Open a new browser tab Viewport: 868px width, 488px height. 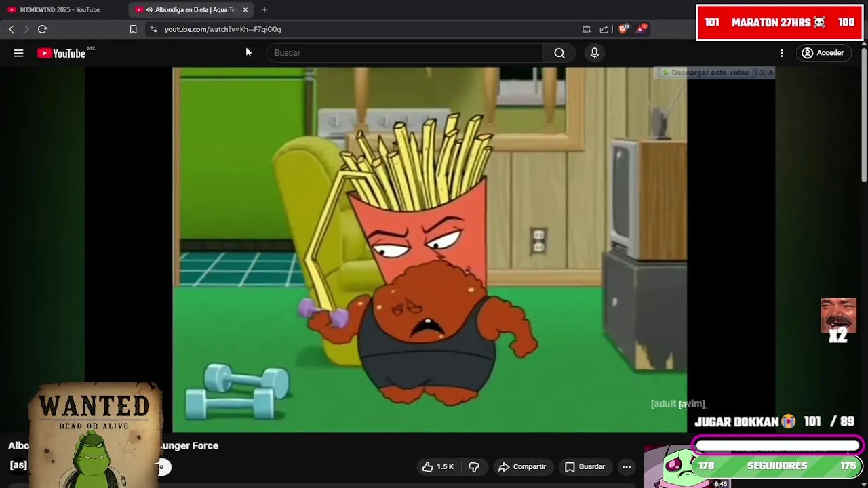click(264, 9)
